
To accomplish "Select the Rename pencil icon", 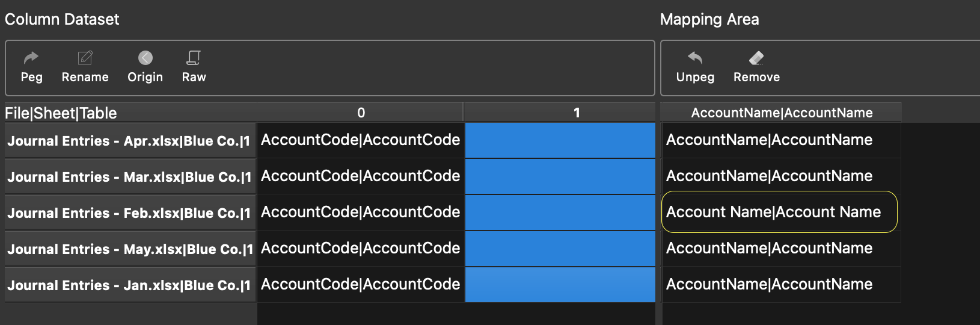I will point(85,58).
